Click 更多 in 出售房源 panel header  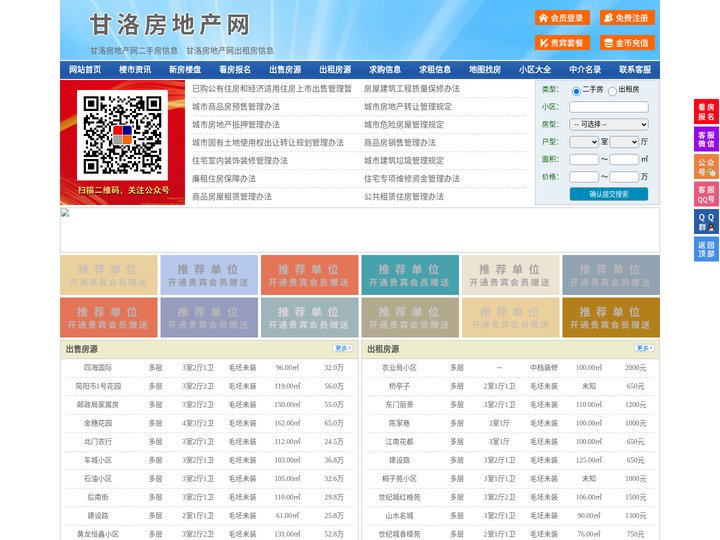click(x=343, y=349)
